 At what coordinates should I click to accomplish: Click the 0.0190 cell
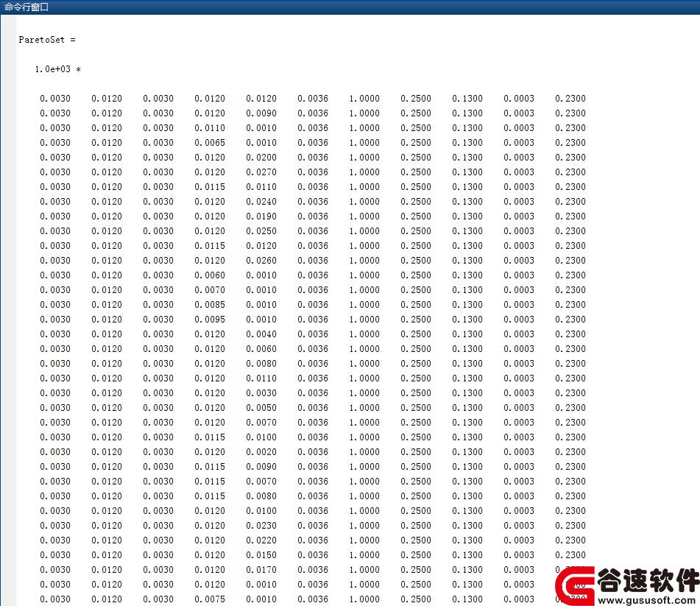[261, 216]
